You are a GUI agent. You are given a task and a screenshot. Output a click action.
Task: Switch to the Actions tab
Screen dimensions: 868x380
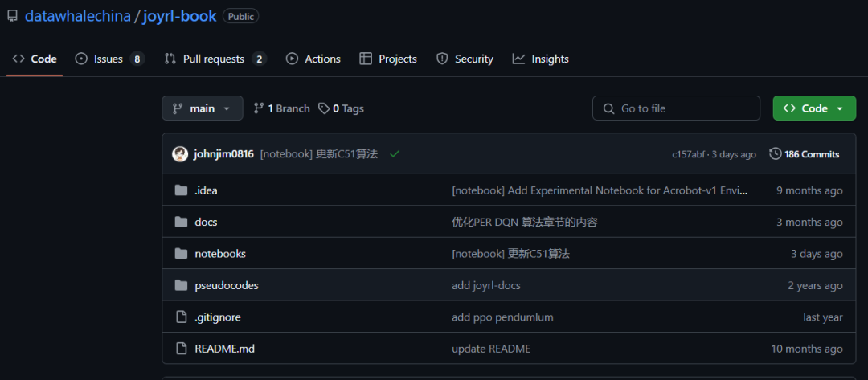(313, 59)
